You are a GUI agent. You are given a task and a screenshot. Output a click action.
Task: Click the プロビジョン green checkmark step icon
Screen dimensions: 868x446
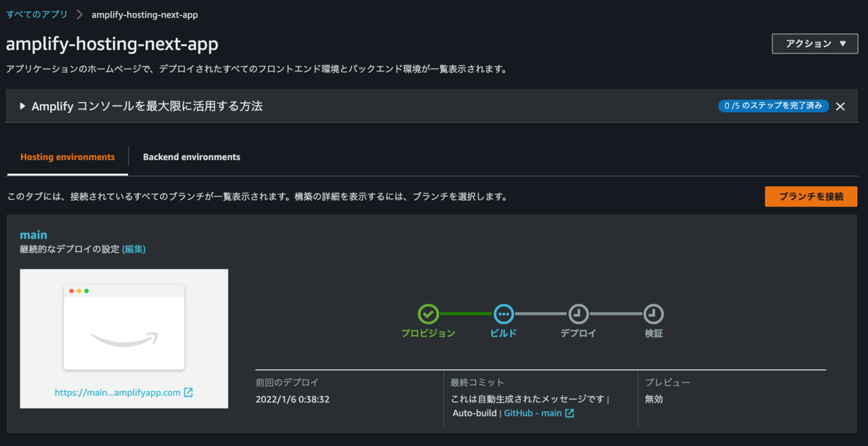tap(428, 314)
